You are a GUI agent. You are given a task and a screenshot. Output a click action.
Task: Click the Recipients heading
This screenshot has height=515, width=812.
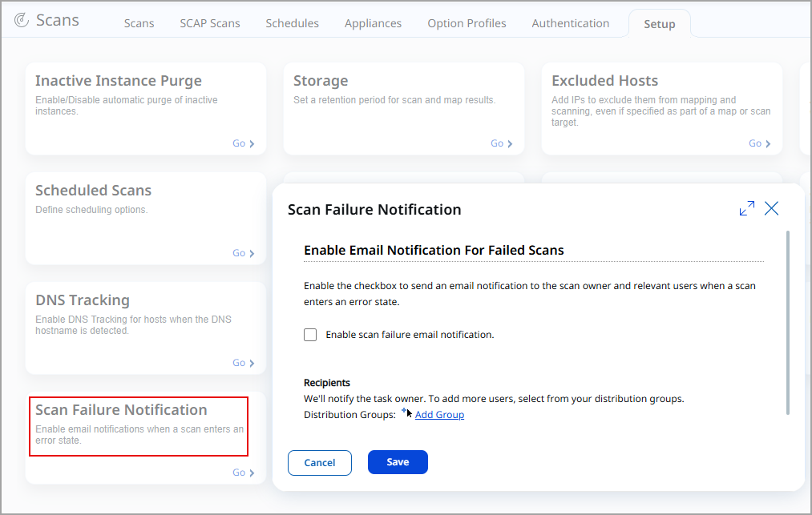click(327, 383)
